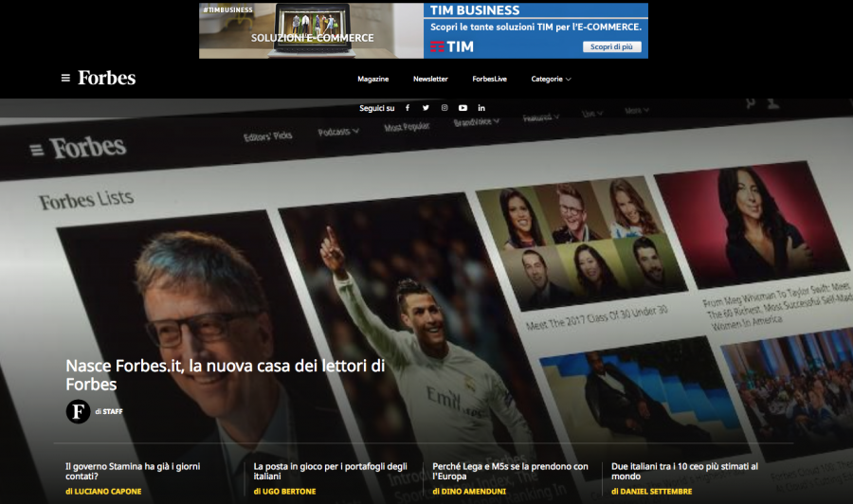Go to ForbesLive in the navigation
This screenshot has height=504, width=853.
(x=489, y=79)
